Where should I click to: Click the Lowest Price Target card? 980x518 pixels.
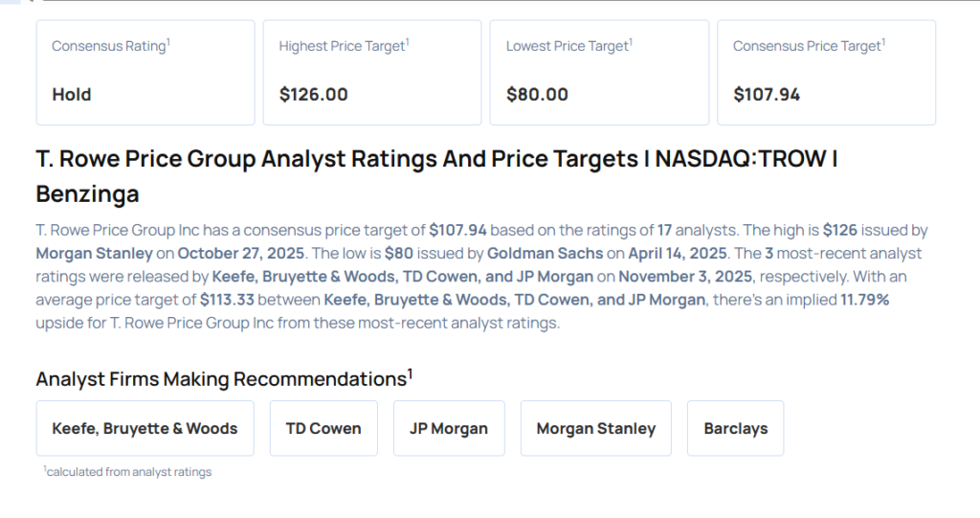pos(599,72)
